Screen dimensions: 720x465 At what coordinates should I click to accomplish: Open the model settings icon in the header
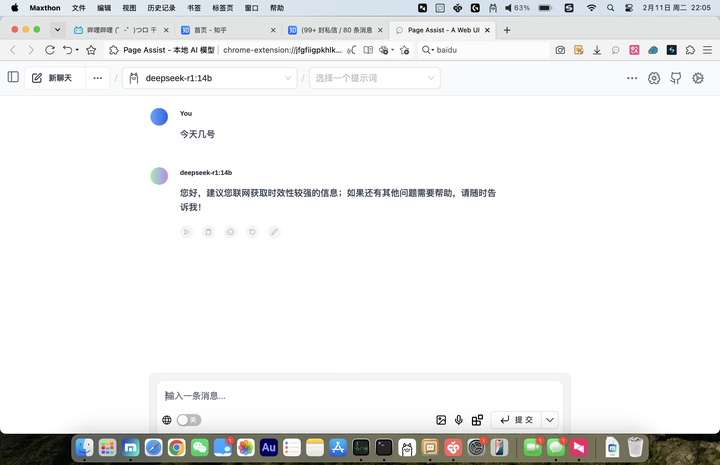pos(654,78)
